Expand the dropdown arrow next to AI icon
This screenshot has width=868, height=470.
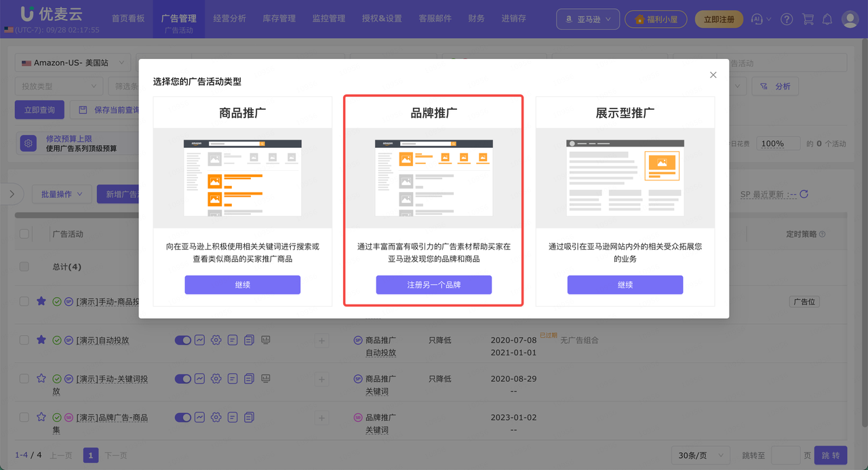tap(768, 20)
